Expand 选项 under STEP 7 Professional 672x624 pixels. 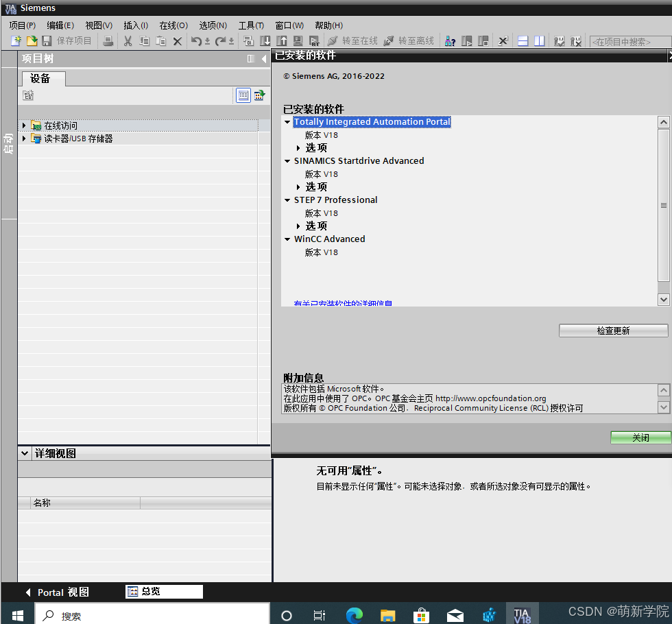click(x=298, y=226)
